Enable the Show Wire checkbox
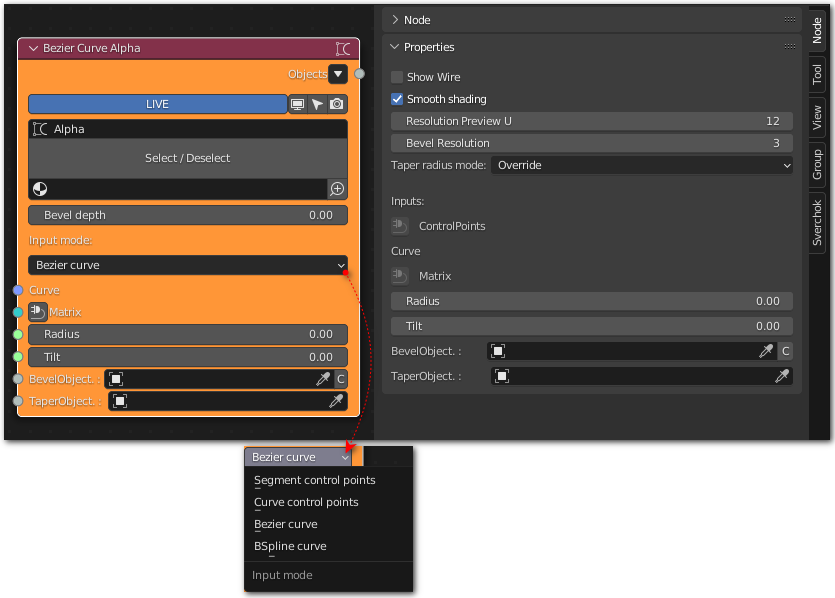 [397, 77]
